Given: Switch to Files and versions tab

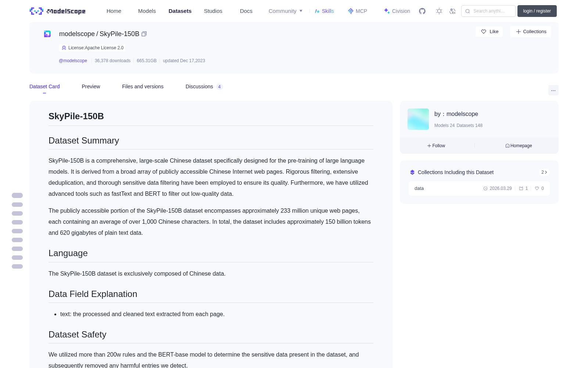Looking at the screenshot, I should pyautogui.click(x=143, y=86).
